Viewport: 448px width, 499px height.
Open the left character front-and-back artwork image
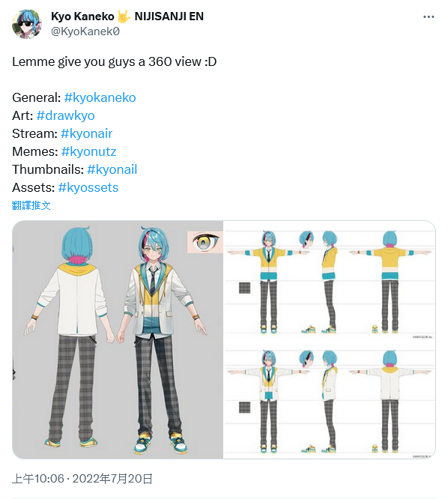coord(118,339)
